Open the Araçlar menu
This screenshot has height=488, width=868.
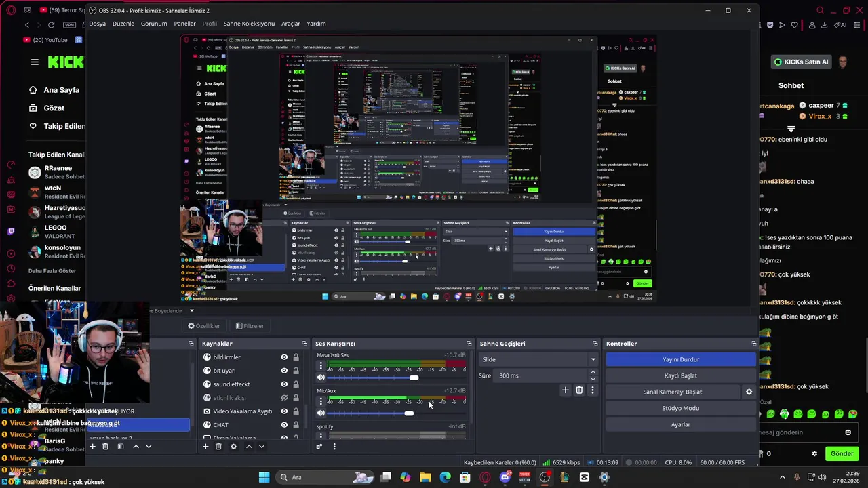pyautogui.click(x=290, y=24)
